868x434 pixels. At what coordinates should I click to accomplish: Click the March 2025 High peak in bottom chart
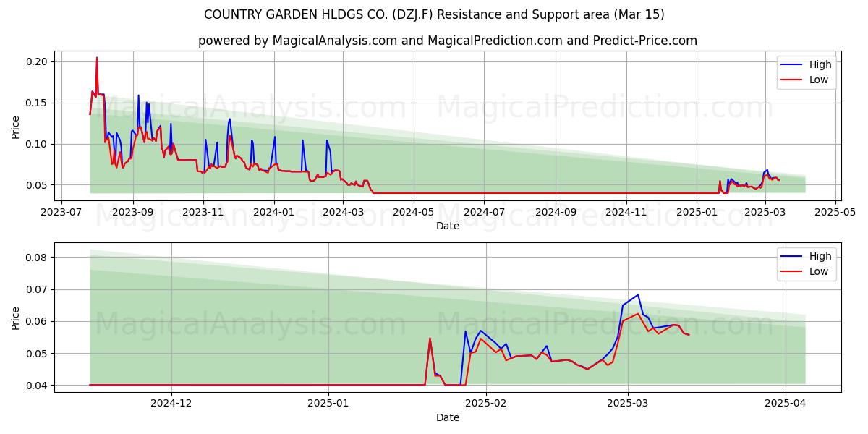tap(637, 295)
